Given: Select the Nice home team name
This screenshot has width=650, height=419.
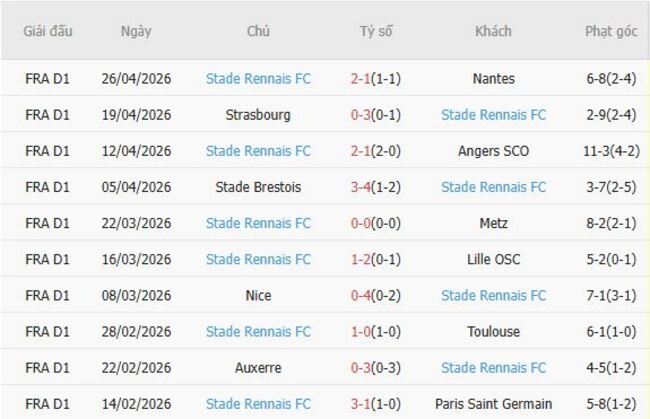Looking at the screenshot, I should coord(258,295).
